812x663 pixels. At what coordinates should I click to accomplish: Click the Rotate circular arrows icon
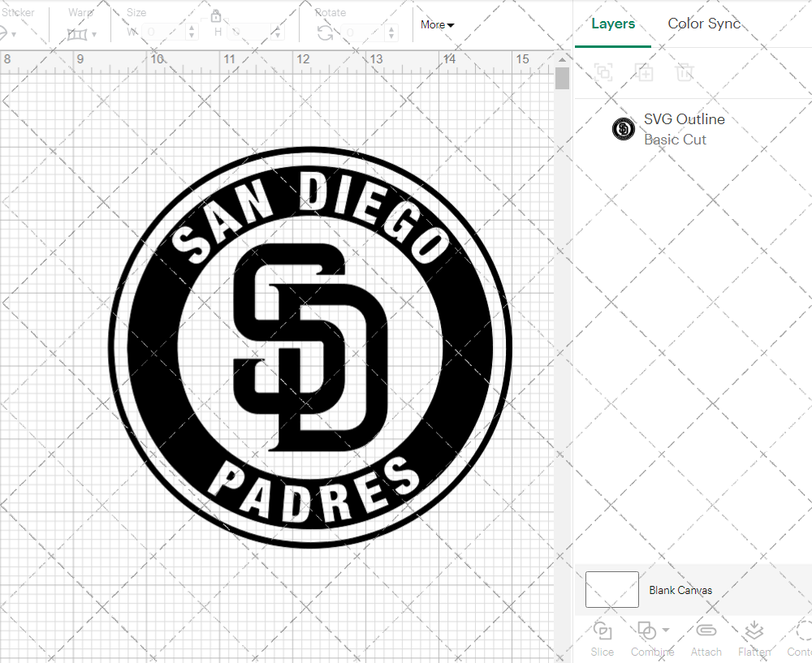pos(326,33)
